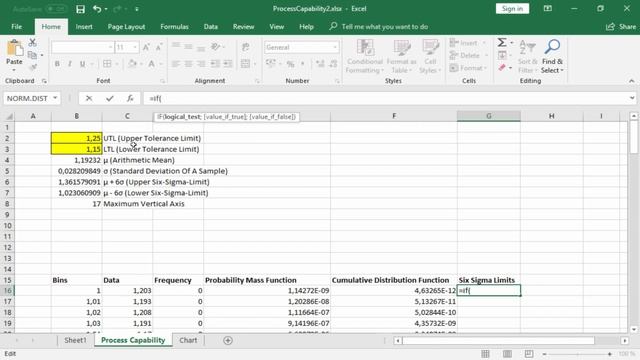Toggle Bold formatting
This screenshot has width=640, height=360.
point(57,64)
